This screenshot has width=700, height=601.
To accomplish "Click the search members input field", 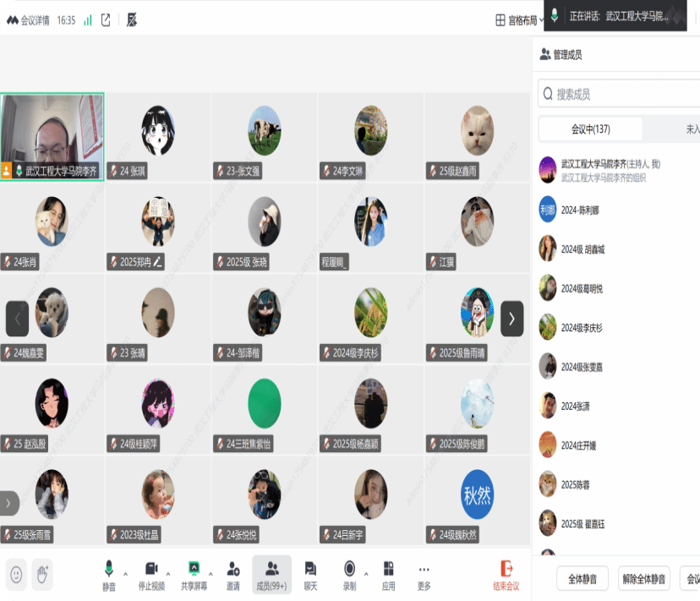I will pyautogui.click(x=621, y=94).
